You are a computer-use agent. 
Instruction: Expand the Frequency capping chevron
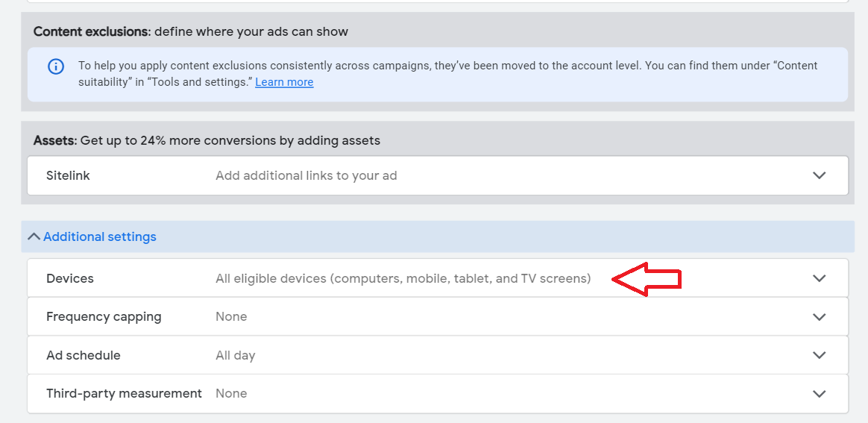coord(819,317)
